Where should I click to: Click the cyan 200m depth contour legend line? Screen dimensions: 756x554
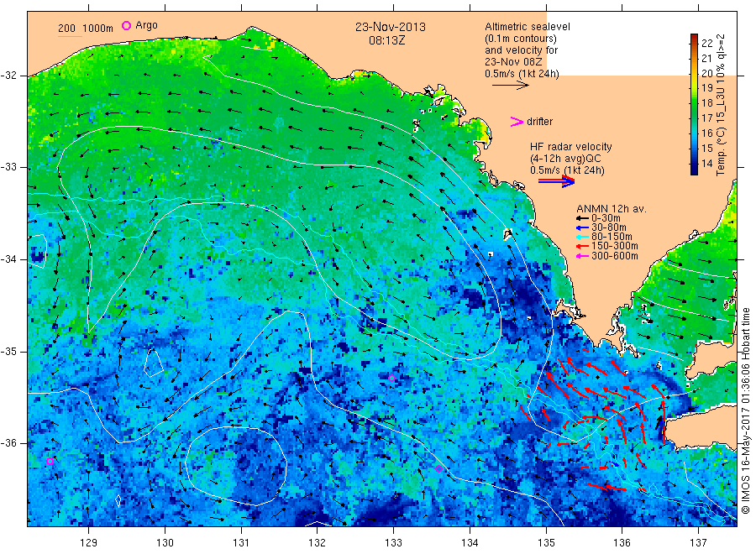point(71,36)
